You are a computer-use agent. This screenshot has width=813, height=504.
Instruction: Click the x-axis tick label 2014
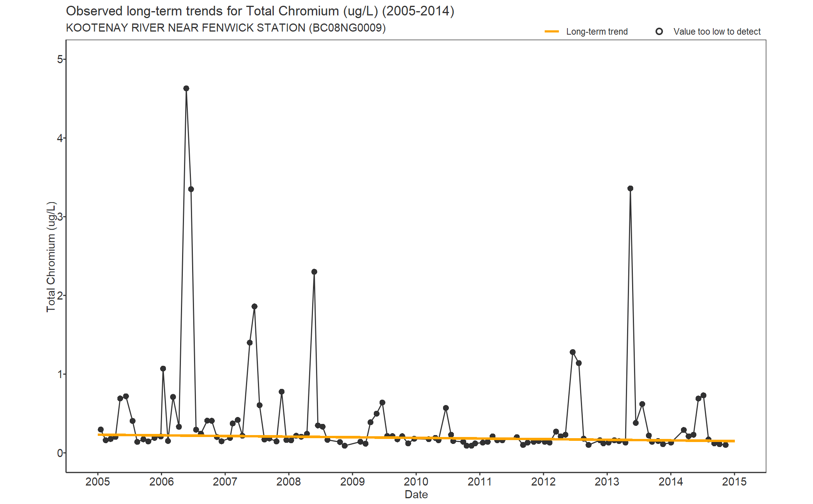coord(671,482)
